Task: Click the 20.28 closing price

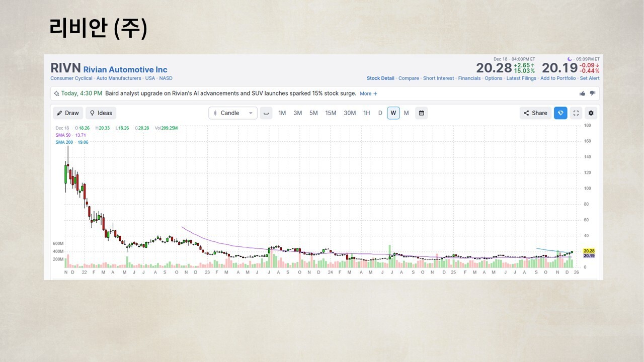Action: (x=494, y=68)
